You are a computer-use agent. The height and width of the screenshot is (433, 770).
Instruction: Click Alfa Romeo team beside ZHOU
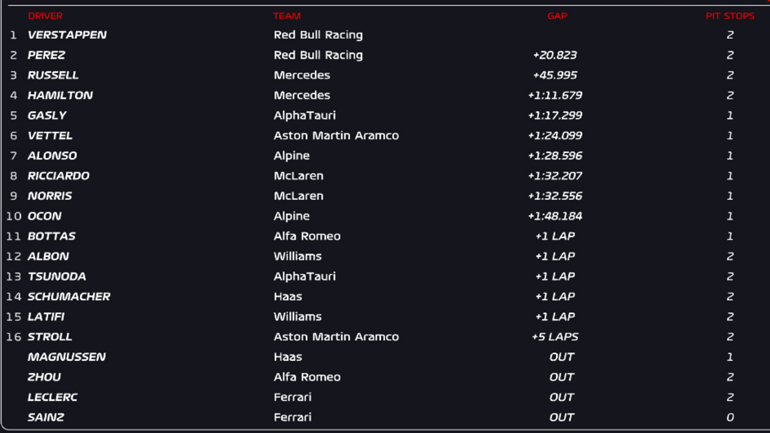click(307, 377)
